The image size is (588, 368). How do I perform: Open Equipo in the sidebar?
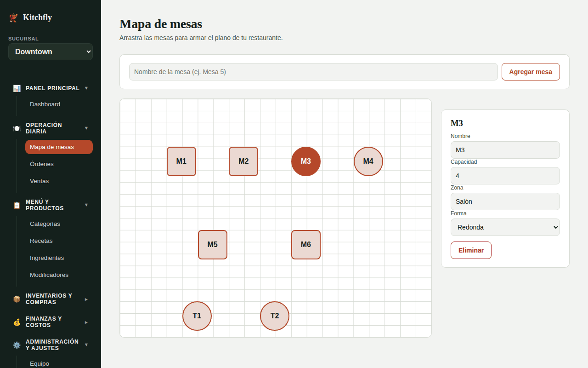pyautogui.click(x=59, y=363)
